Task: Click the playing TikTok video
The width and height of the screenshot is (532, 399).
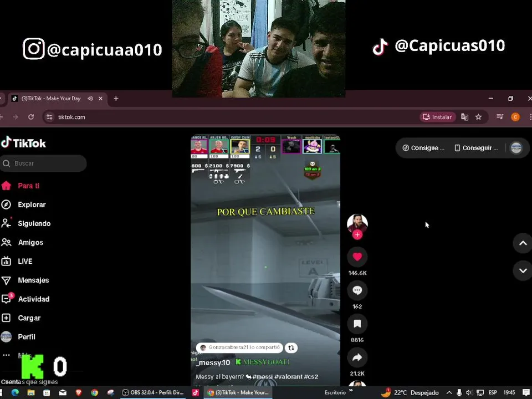Action: click(x=265, y=260)
